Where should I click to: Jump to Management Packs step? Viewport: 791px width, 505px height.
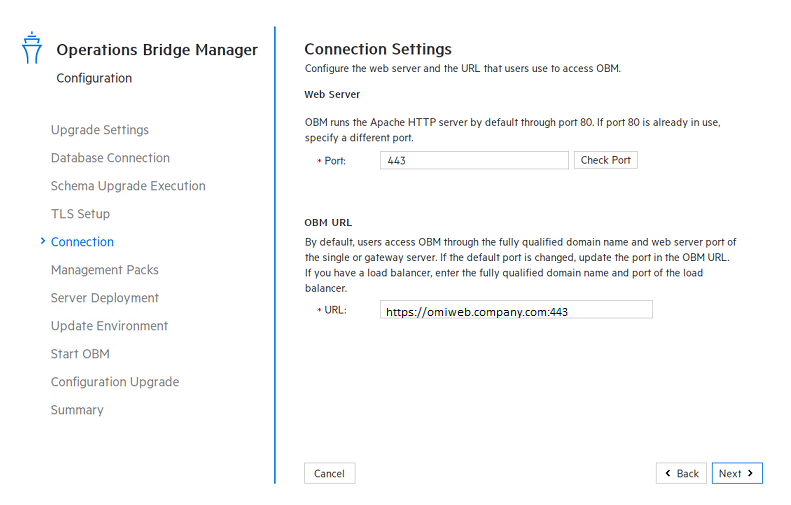(x=104, y=270)
